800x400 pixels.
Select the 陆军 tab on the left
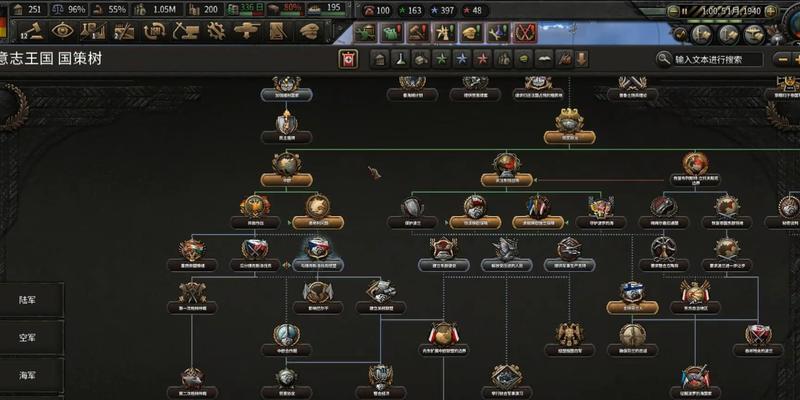[28, 300]
